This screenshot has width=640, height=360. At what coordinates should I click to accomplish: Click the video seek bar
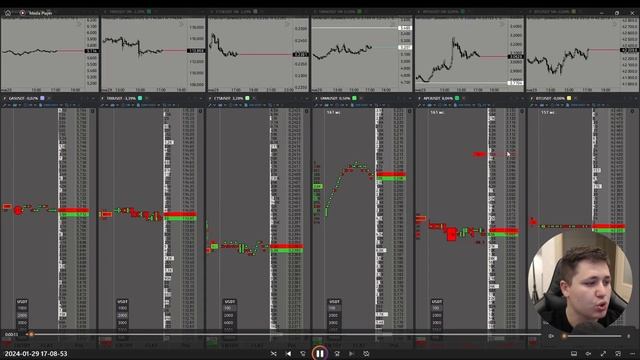pos(284,334)
